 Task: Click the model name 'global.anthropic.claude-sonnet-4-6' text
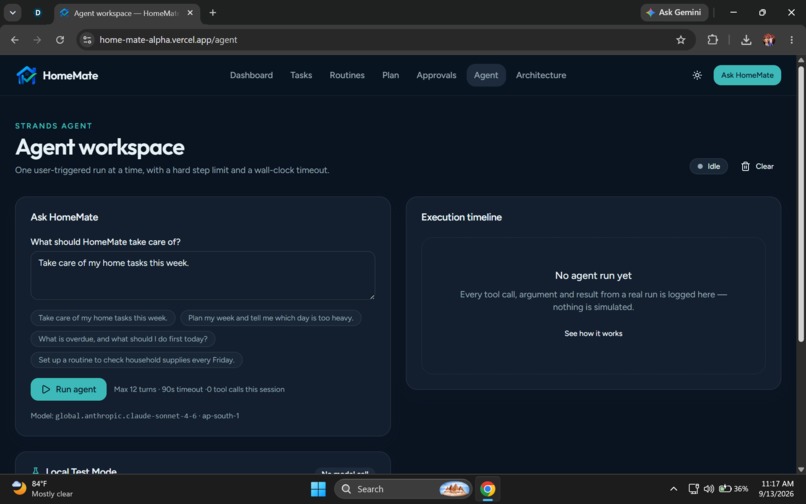click(x=126, y=416)
